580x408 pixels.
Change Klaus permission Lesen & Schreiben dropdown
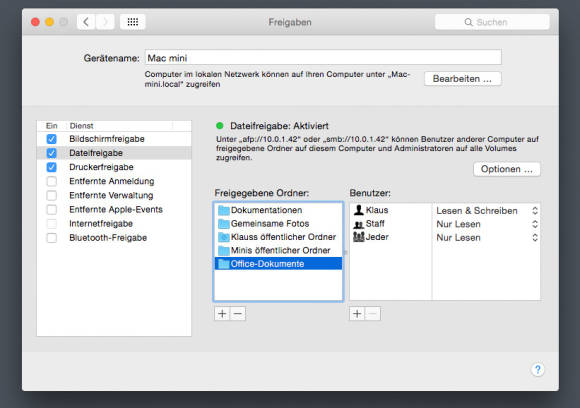[x=486, y=211]
